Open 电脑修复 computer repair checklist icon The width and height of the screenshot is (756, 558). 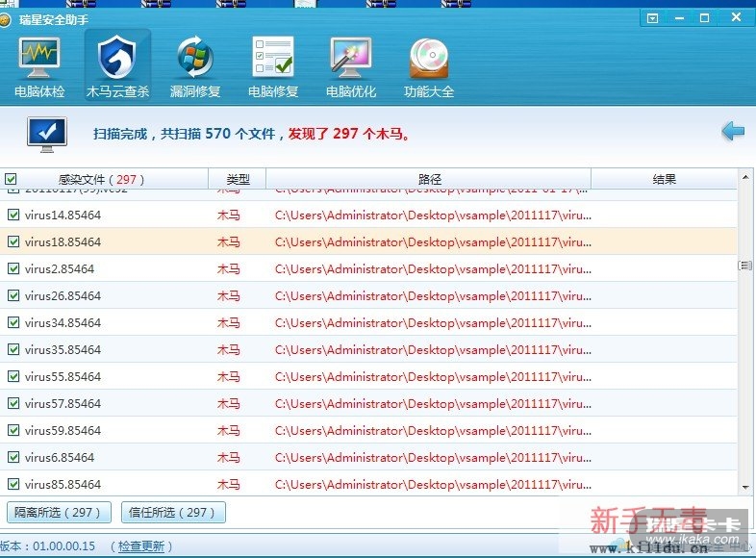pyautogui.click(x=273, y=67)
